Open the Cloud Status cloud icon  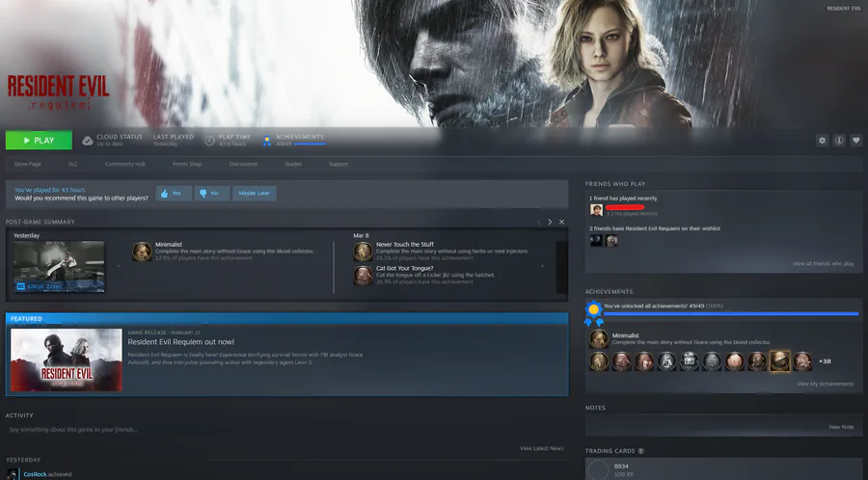pos(88,141)
